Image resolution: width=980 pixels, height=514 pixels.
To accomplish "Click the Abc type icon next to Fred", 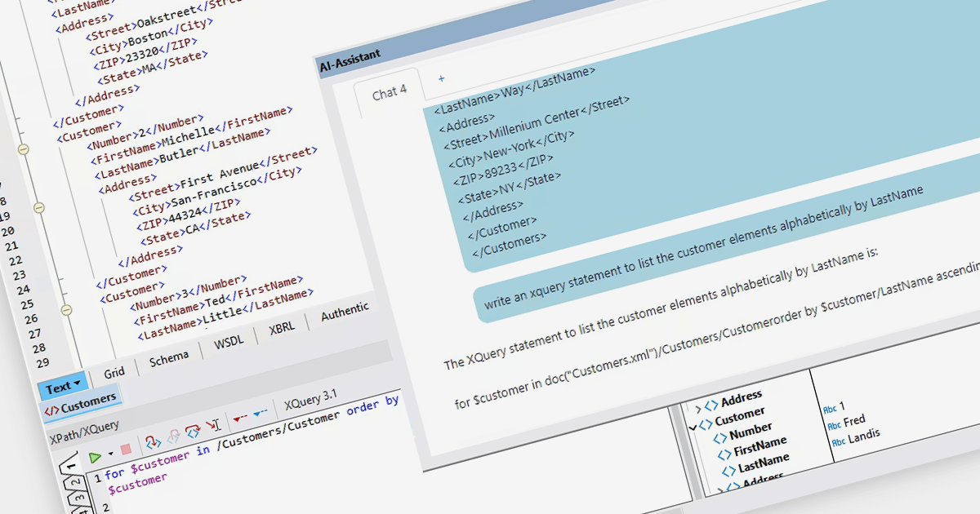I will coord(834,425).
